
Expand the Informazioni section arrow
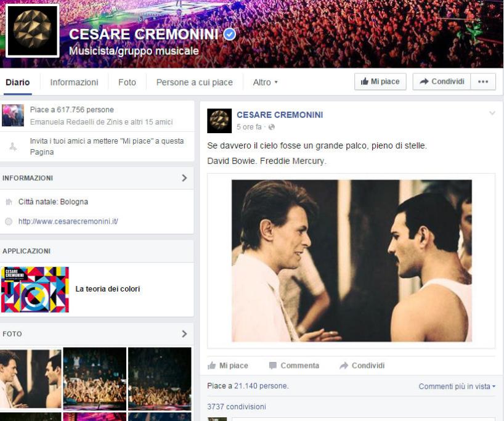click(x=184, y=178)
